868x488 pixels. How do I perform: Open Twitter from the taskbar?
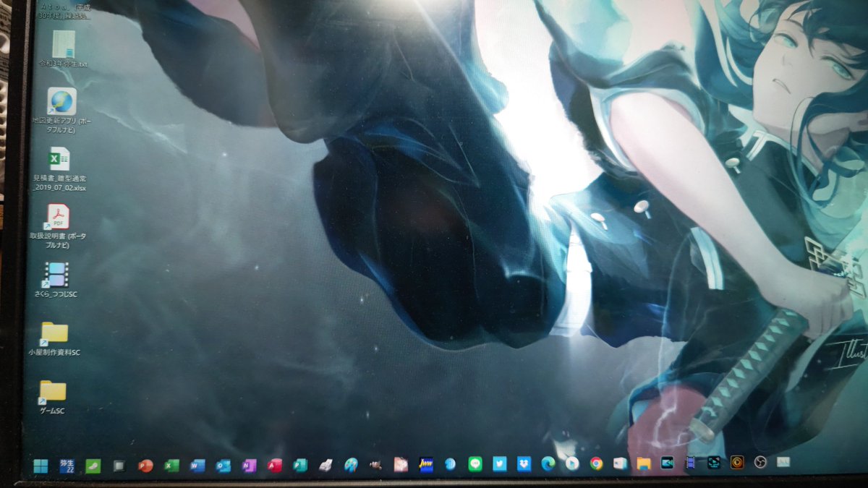(x=500, y=464)
